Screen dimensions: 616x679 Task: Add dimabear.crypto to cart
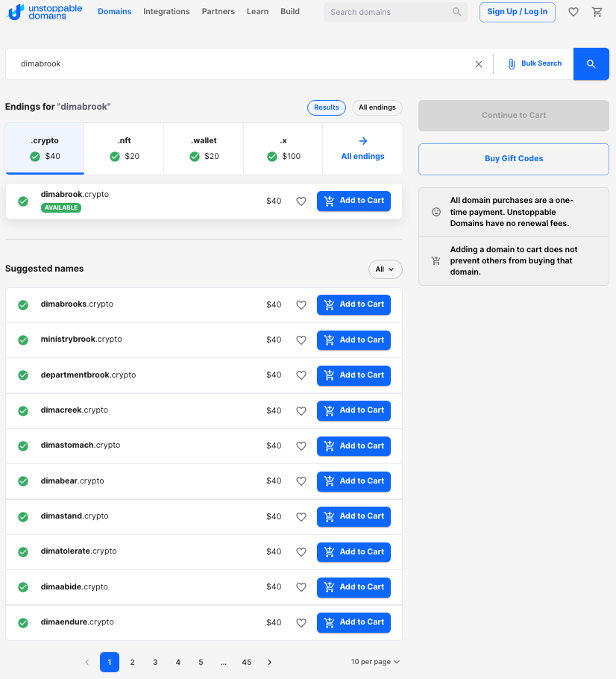[353, 481]
